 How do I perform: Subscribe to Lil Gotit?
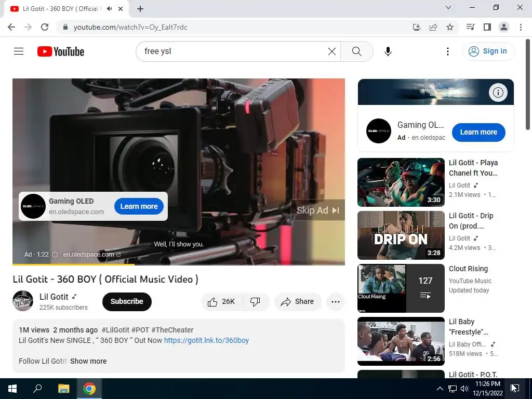point(127,302)
